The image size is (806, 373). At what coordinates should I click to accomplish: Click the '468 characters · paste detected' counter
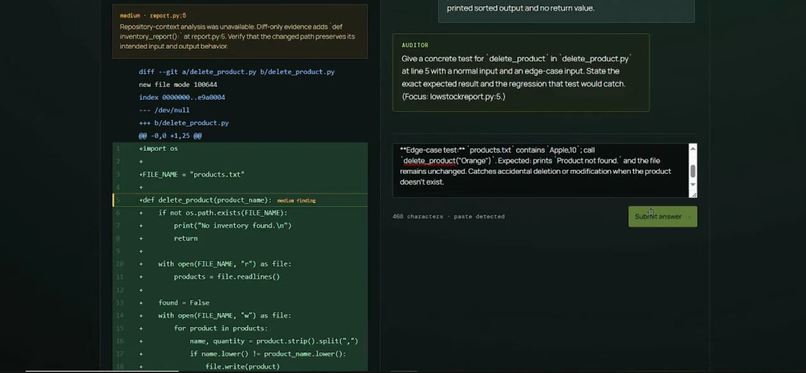coord(448,217)
